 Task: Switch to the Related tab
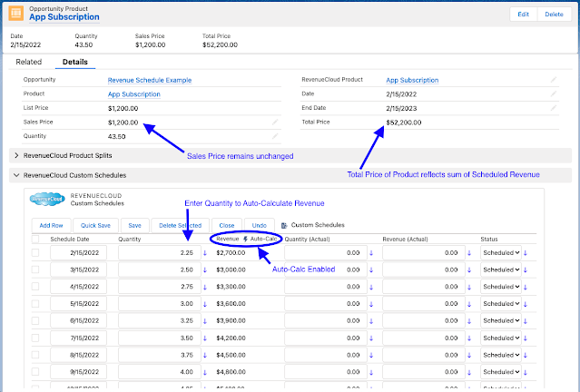[29, 62]
